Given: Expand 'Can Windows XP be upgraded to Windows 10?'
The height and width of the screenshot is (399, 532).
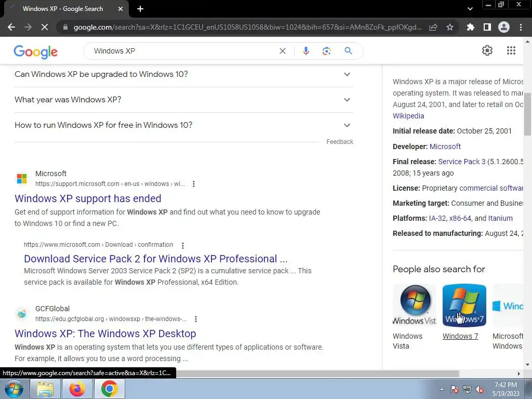Looking at the screenshot, I should click(184, 74).
